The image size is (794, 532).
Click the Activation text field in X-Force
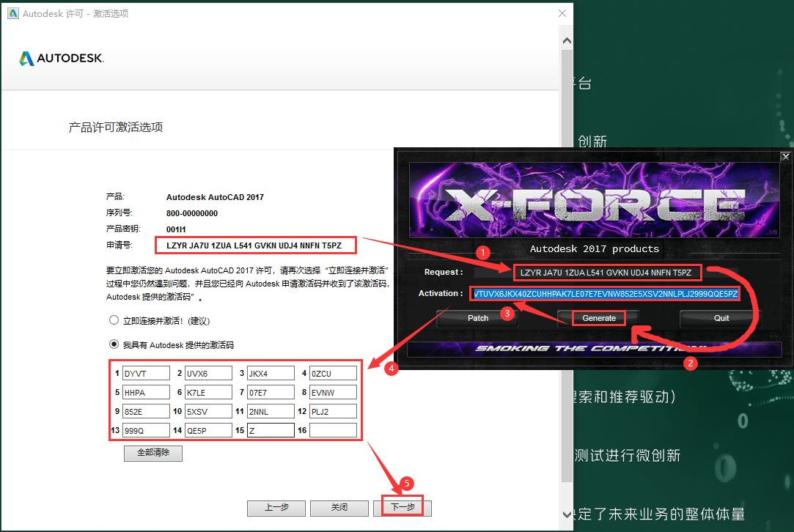[x=605, y=294]
